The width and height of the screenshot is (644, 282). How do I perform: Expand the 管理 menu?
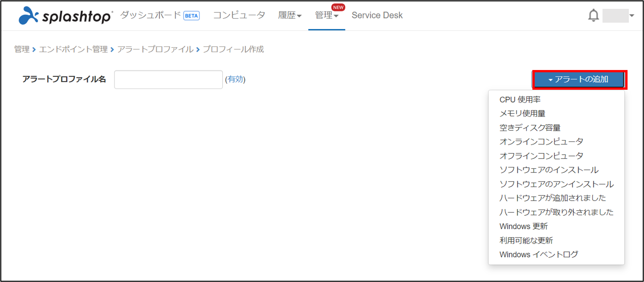click(x=327, y=15)
